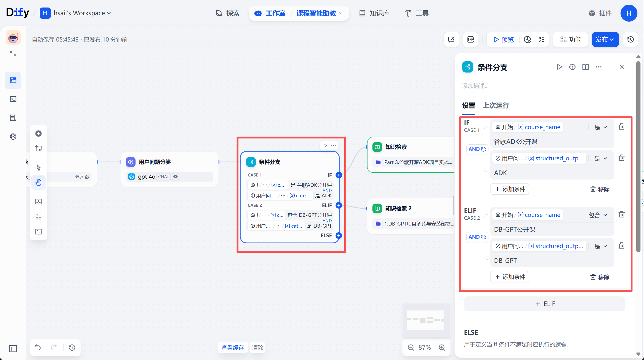Open operator dropdown for DB-GPT condition
Image resolution: width=644 pixels, height=360 pixels.
coord(601,246)
